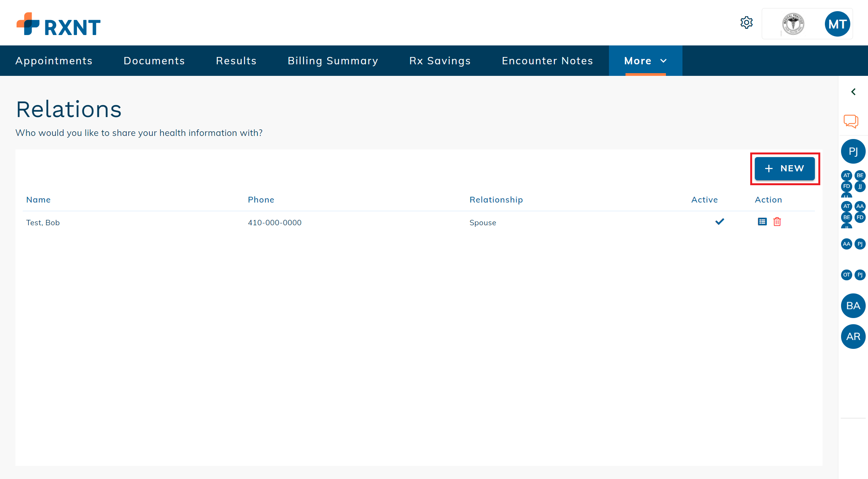This screenshot has width=868, height=479.
Task: Open the settings gear icon
Action: (x=746, y=23)
